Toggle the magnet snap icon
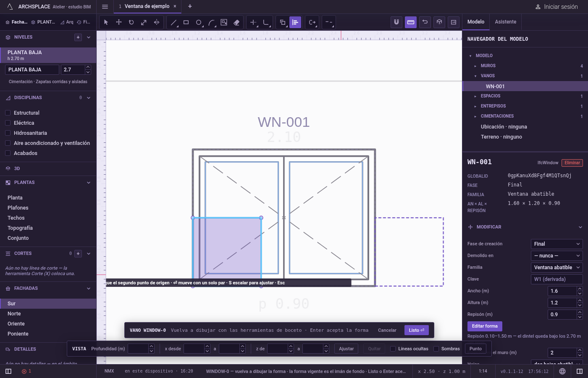The height and width of the screenshot is (378, 588). pyautogui.click(x=396, y=22)
